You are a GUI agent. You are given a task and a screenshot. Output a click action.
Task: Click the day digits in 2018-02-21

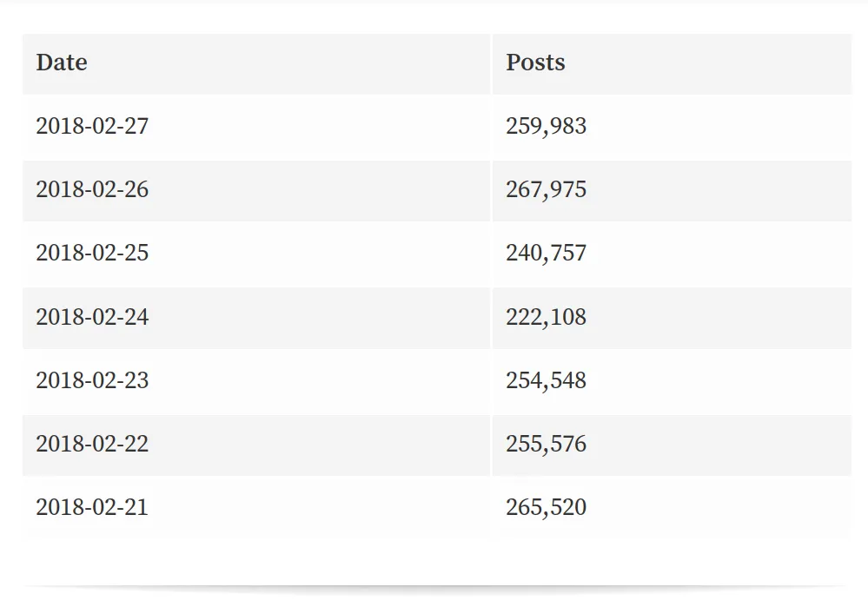click(136, 508)
